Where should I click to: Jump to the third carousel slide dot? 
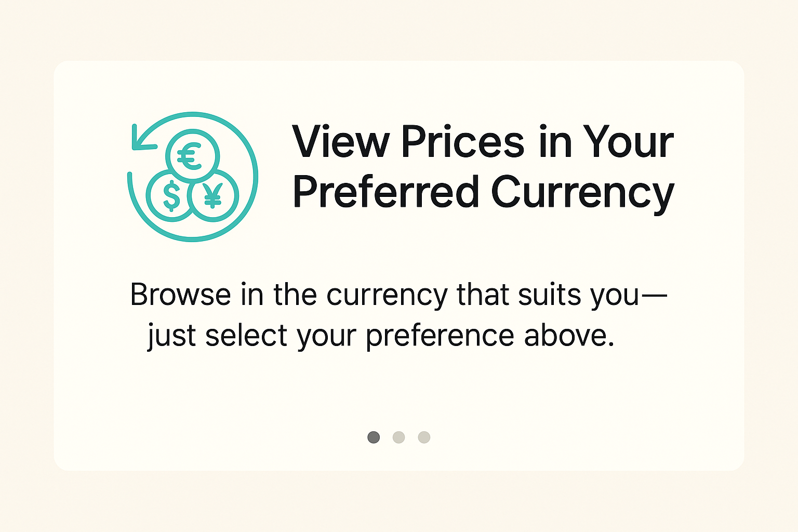click(424, 437)
